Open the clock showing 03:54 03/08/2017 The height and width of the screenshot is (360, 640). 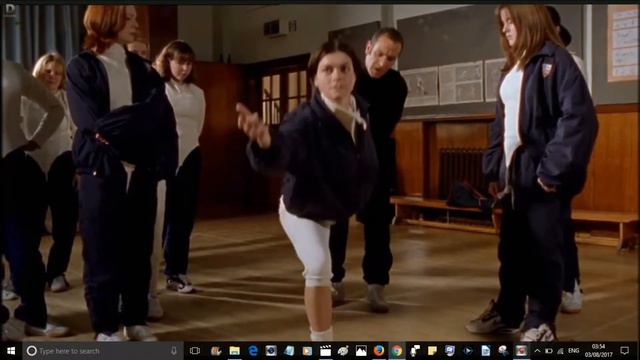point(598,351)
